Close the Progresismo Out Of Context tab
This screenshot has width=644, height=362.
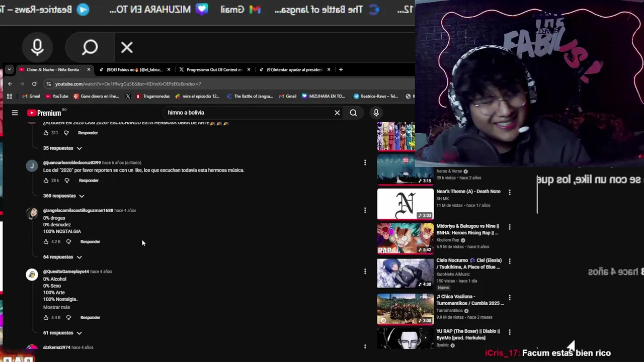249,69
